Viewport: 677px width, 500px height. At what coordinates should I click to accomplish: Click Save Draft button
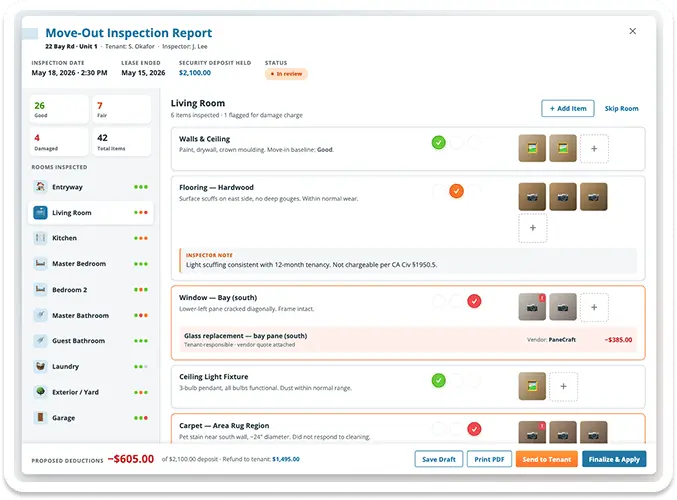(439, 459)
